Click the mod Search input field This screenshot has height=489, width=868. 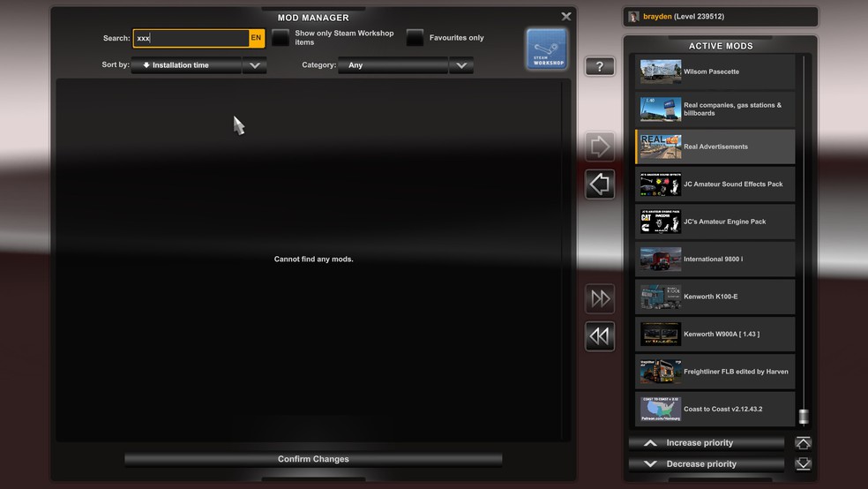pyautogui.click(x=191, y=38)
